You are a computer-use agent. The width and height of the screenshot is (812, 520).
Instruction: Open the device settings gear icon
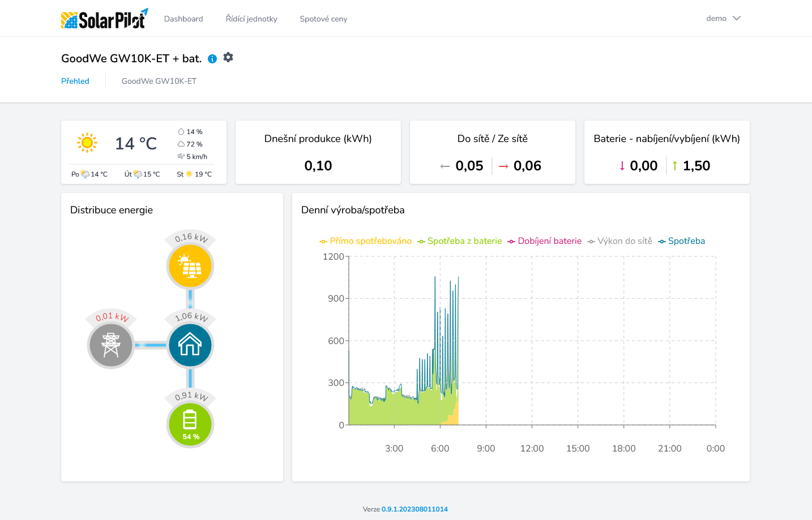tap(228, 58)
